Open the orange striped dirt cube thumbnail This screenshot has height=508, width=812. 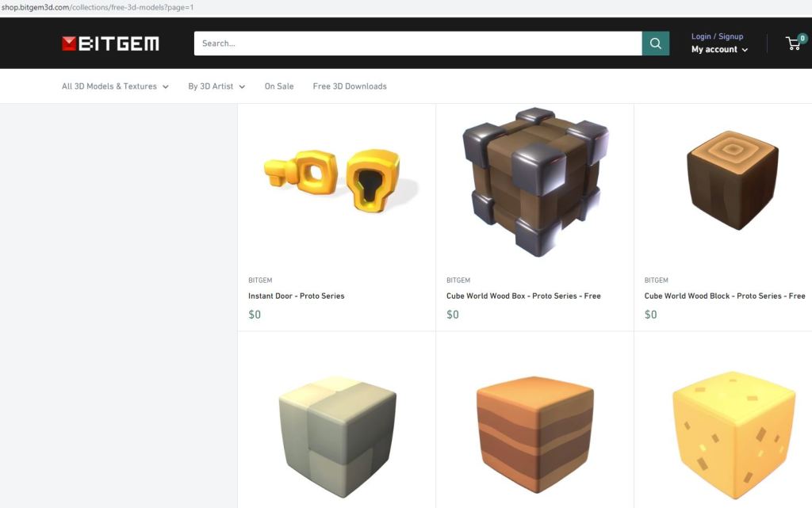(535, 435)
